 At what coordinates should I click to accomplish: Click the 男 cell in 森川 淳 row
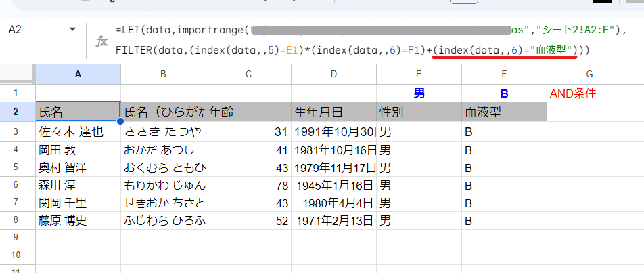coord(419,186)
